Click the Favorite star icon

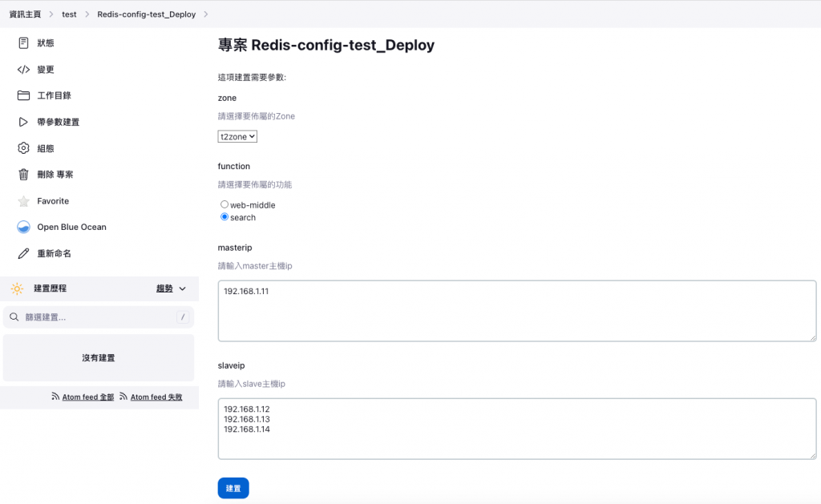point(23,201)
